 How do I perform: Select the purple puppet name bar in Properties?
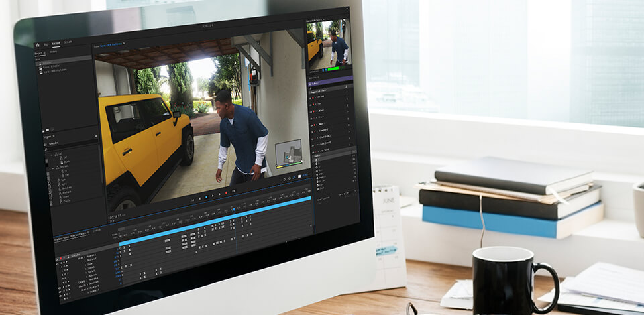click(x=331, y=81)
